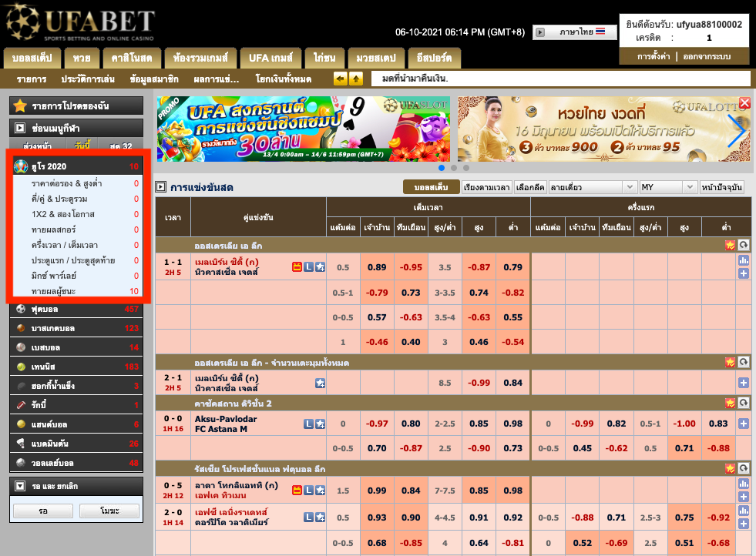Add Kazakhstan Division 2 league to favorites
The height and width of the screenshot is (556, 756).
730,403
